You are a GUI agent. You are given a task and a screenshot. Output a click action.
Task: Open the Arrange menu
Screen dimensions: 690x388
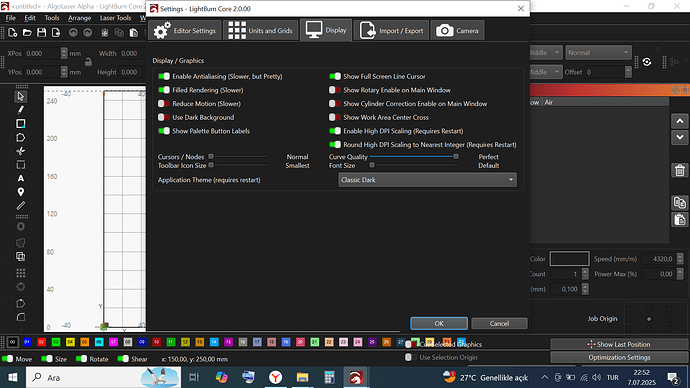point(80,18)
